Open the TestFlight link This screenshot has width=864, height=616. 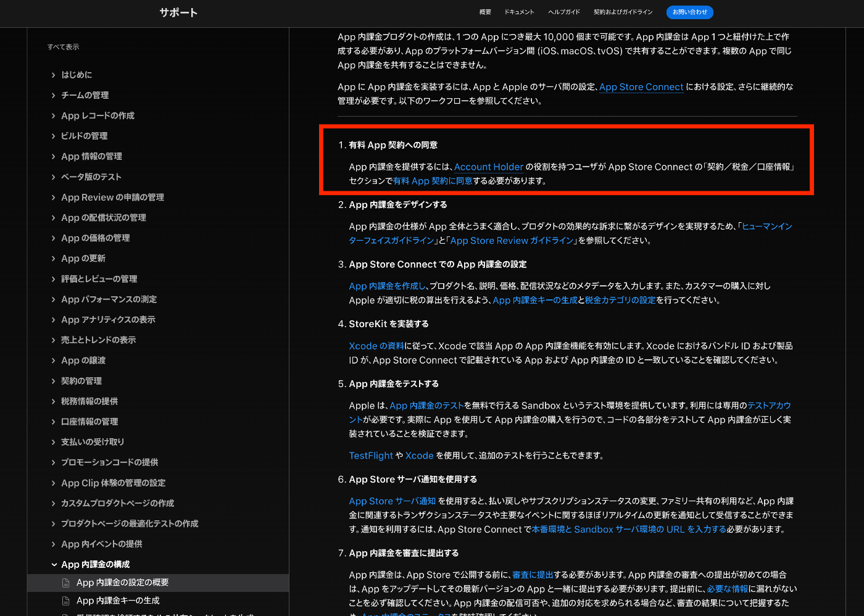click(x=371, y=456)
